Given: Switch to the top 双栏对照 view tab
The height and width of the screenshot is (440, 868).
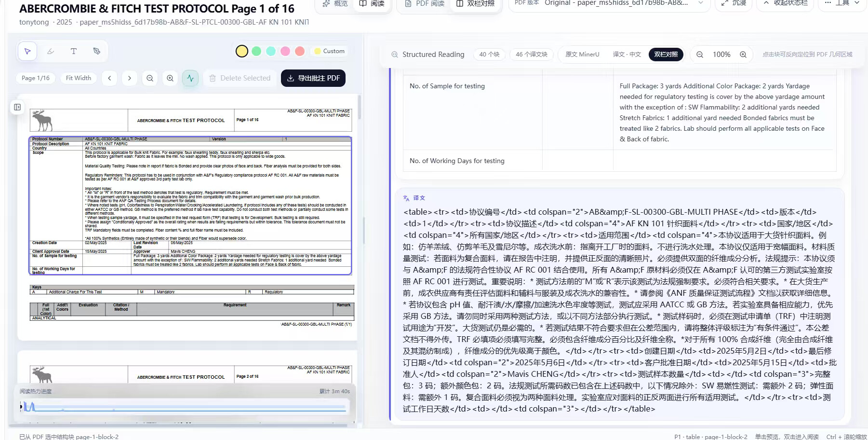Looking at the screenshot, I should tap(475, 3).
